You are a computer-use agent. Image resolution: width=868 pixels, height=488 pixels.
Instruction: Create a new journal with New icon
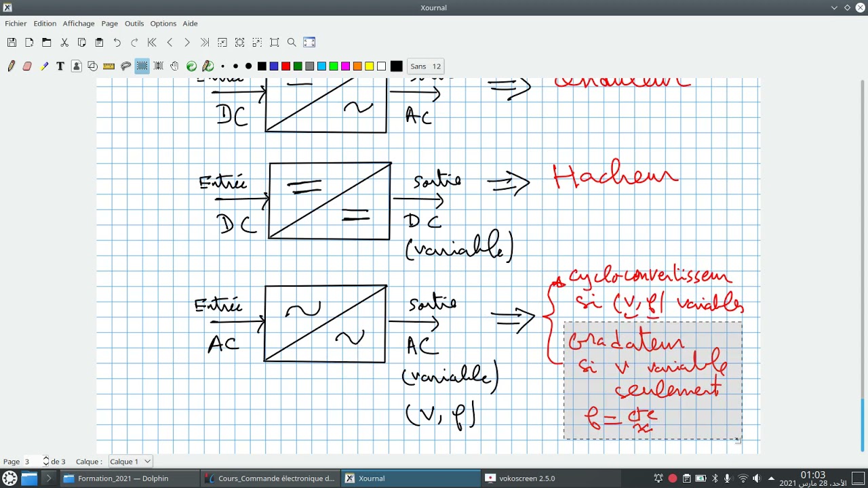pyautogui.click(x=29, y=42)
